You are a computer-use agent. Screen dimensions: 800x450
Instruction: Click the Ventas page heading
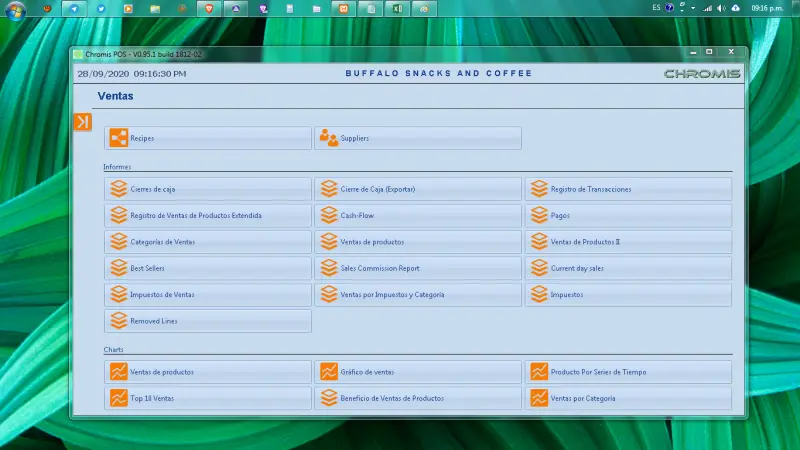coord(115,96)
